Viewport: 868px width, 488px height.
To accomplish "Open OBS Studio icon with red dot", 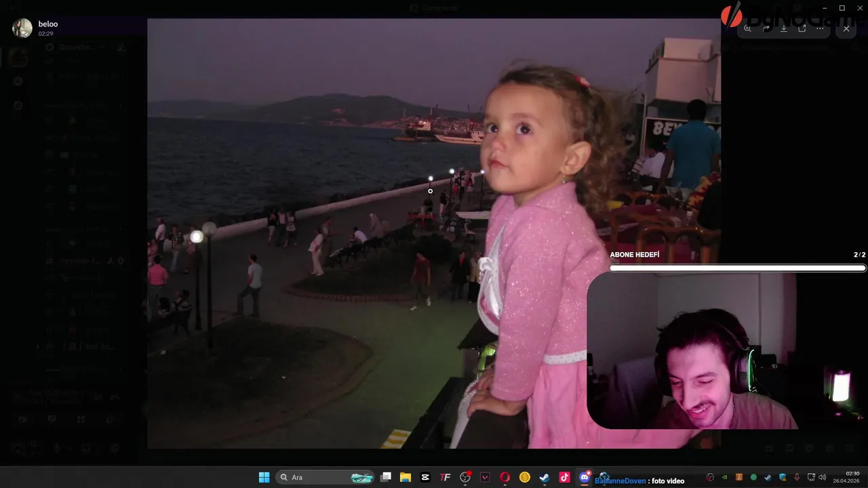I will [x=465, y=477].
